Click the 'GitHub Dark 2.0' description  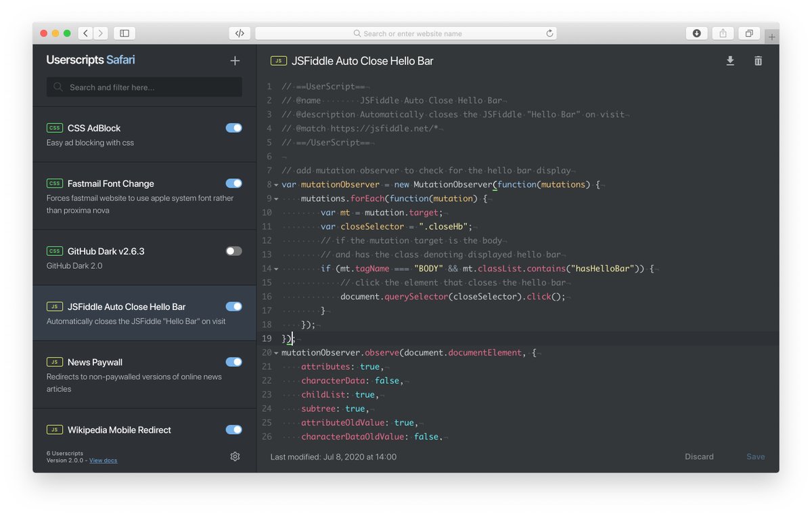(74, 266)
